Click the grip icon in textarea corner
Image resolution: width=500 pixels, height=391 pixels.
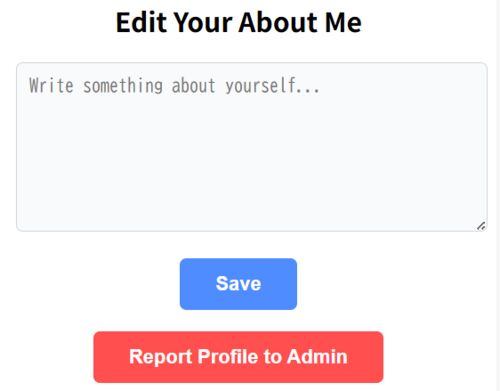coord(481,226)
